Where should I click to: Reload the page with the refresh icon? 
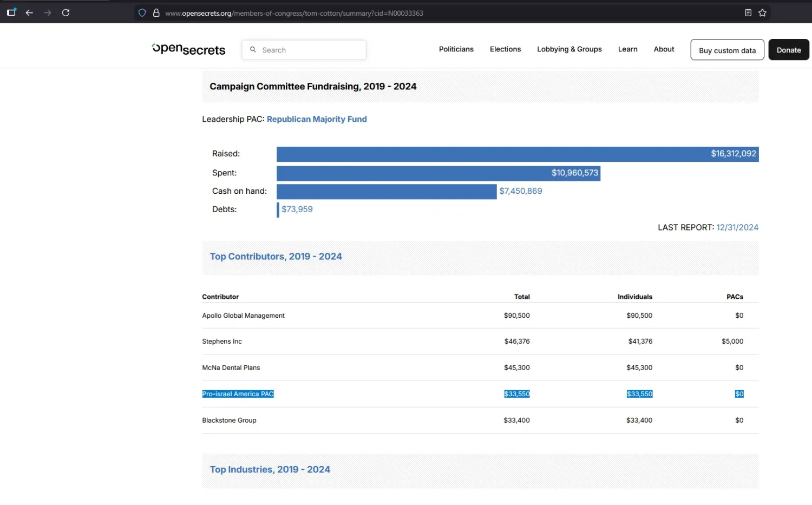tap(66, 12)
